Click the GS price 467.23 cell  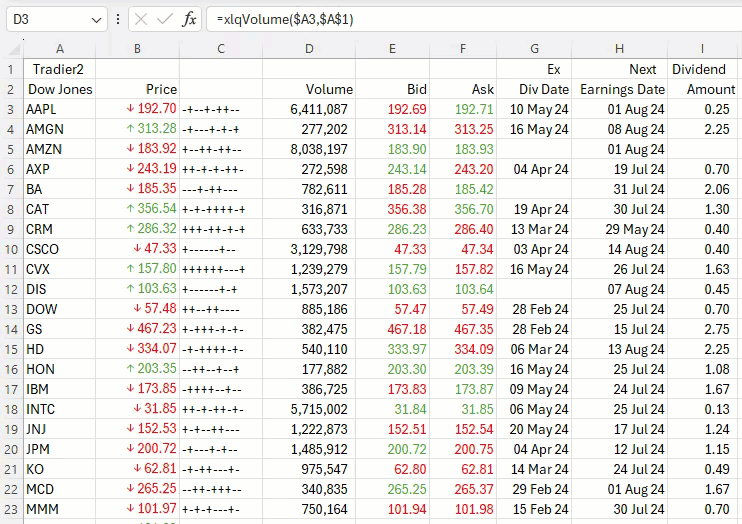click(137, 329)
